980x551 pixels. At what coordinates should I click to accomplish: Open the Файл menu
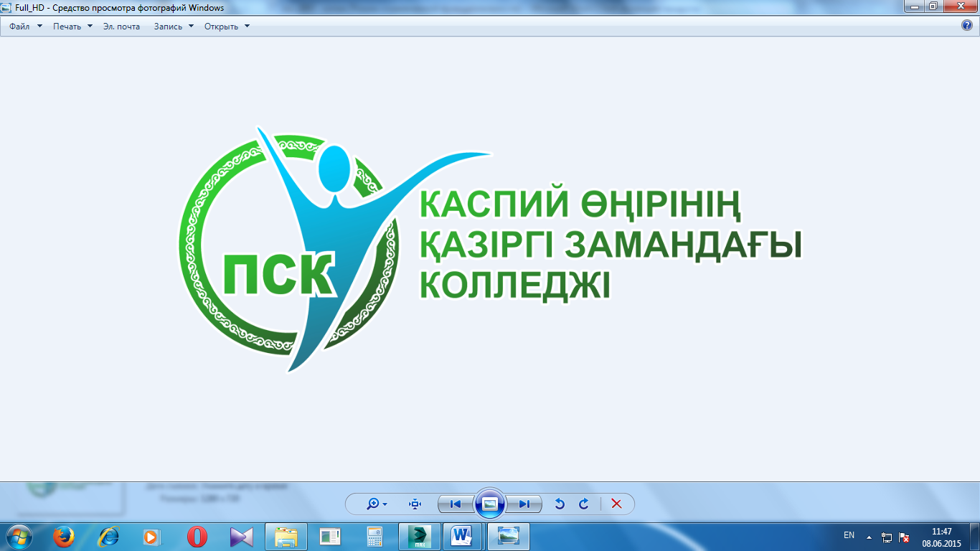point(25,26)
